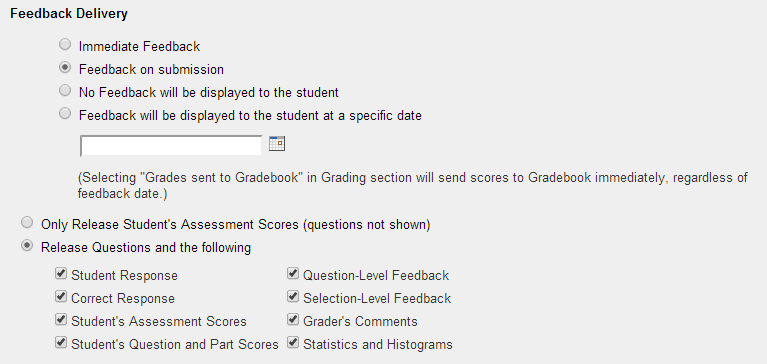Screen dimensions: 767x364
Task: Uncheck Selection-Level Feedback checkbox
Action: (x=293, y=296)
